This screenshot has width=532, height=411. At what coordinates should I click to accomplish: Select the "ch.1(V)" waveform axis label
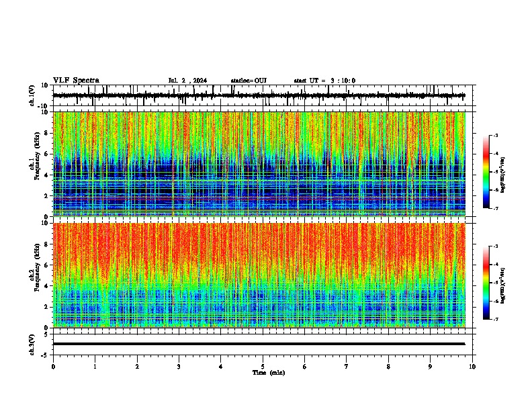pyautogui.click(x=32, y=95)
